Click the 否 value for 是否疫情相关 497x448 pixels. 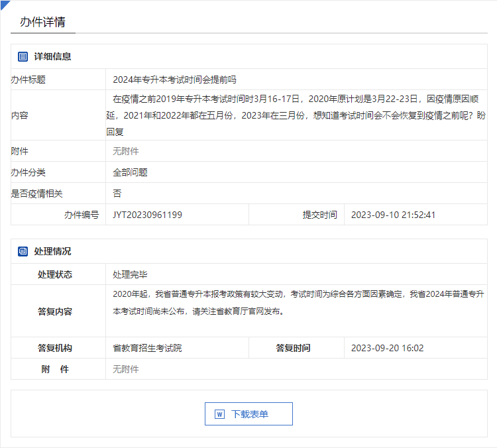click(x=117, y=194)
